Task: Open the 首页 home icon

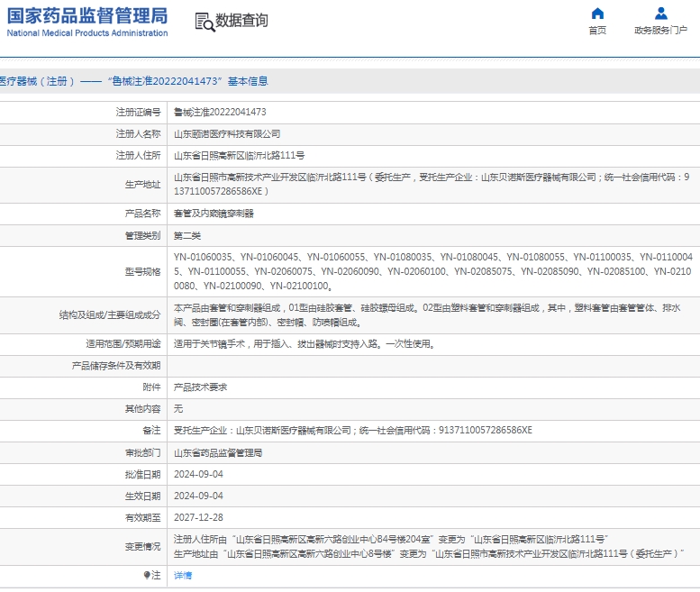Action: point(597,14)
